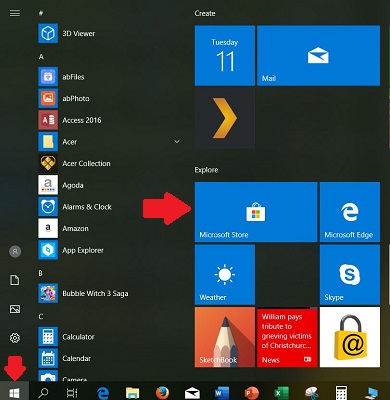Open Settings gear in Start sidebar
The height and width of the screenshot is (400, 390).
tap(15, 338)
